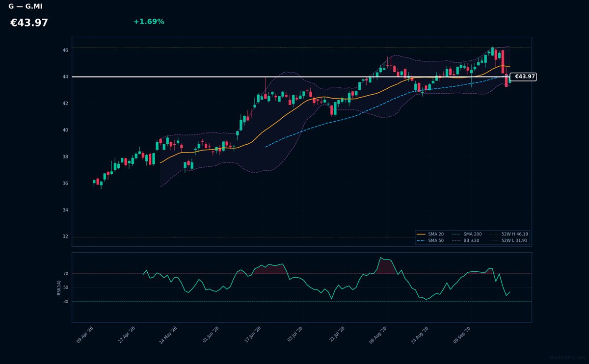Click the 09 Sep '26 date label
Screen dimensions: 589x364
462,335
